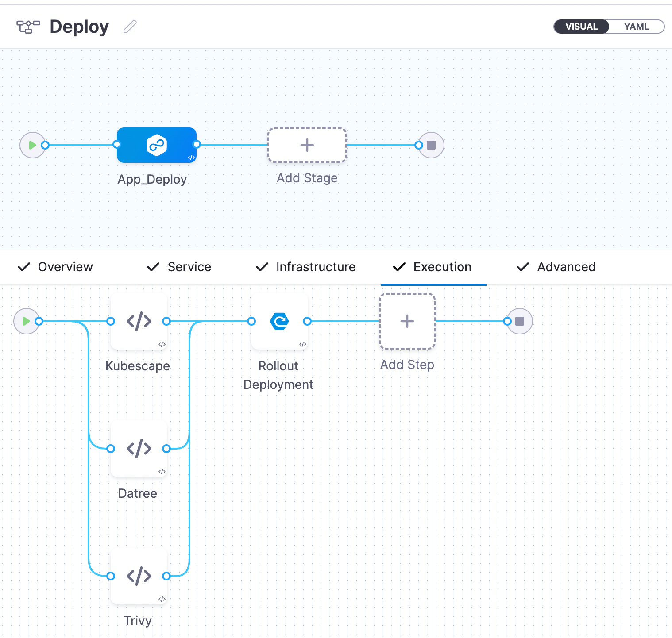The height and width of the screenshot is (638, 672).
Task: Click the pencil icon to rename Deploy
Action: click(x=130, y=27)
